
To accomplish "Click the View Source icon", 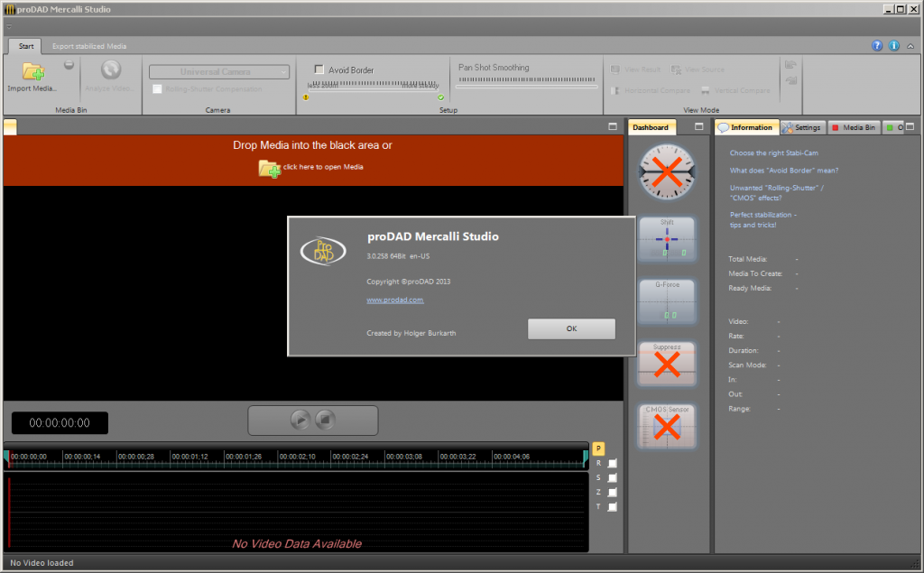I will 676,69.
